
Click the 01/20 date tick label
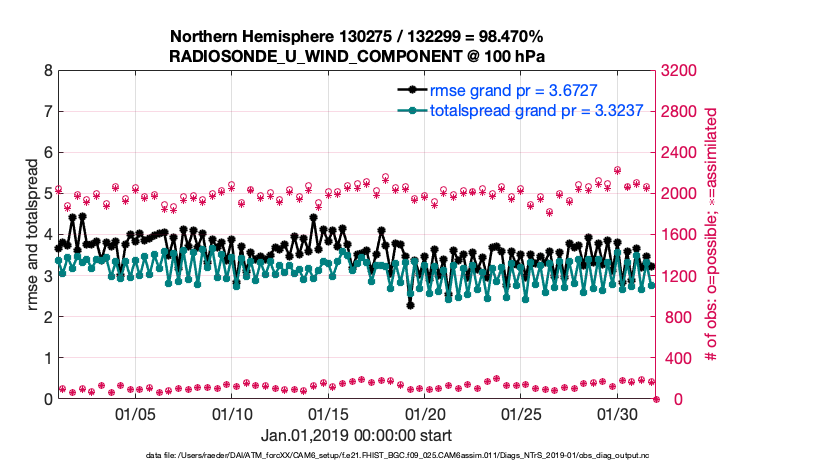click(425, 414)
